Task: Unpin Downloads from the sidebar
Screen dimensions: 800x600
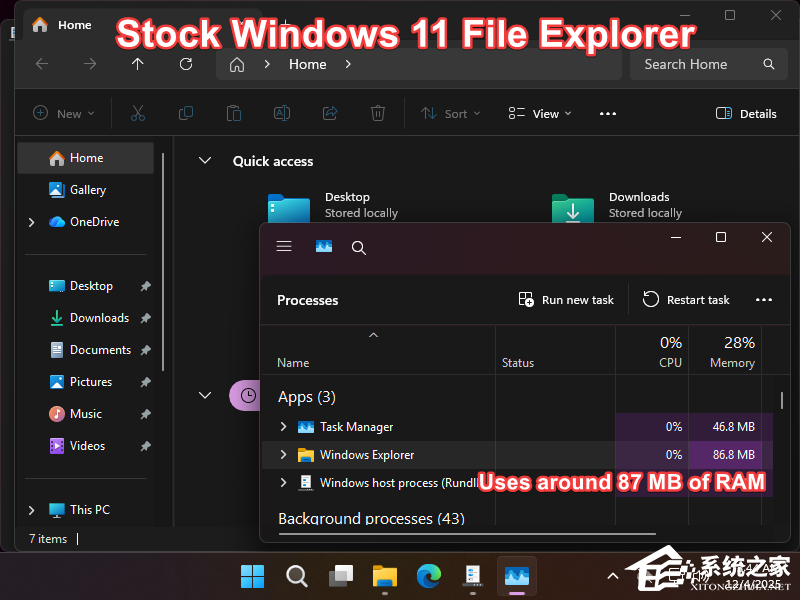Action: point(143,317)
